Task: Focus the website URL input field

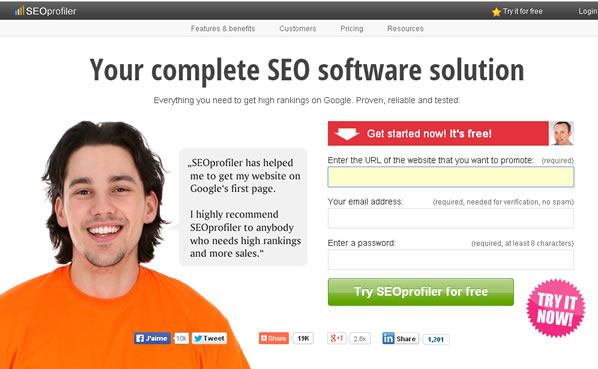Action: (451, 177)
